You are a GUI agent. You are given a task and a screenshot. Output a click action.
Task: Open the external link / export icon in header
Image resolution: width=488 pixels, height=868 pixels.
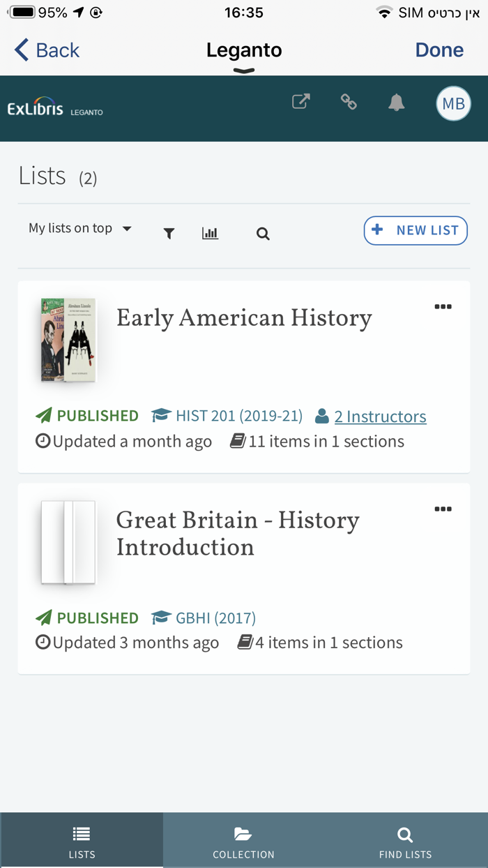click(300, 102)
